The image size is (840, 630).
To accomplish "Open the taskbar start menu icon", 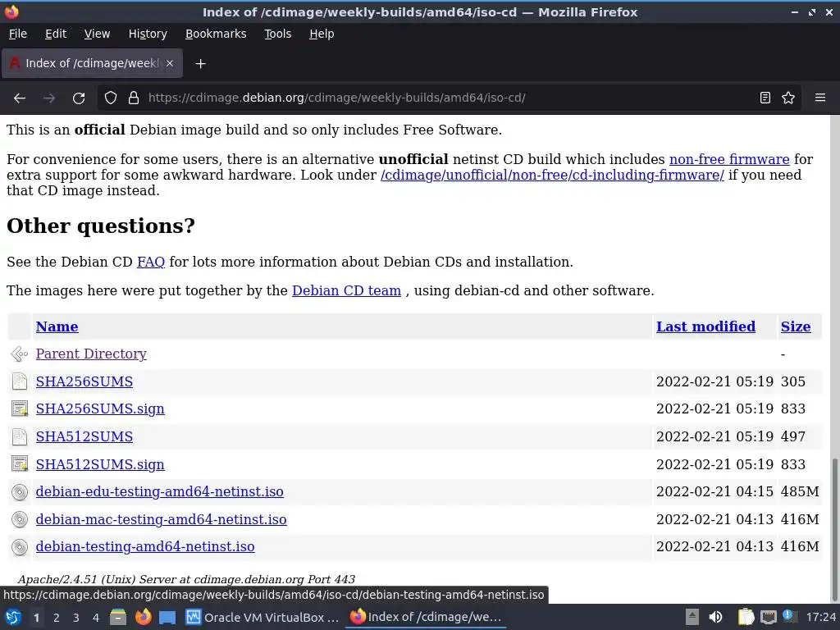I will [x=13, y=618].
